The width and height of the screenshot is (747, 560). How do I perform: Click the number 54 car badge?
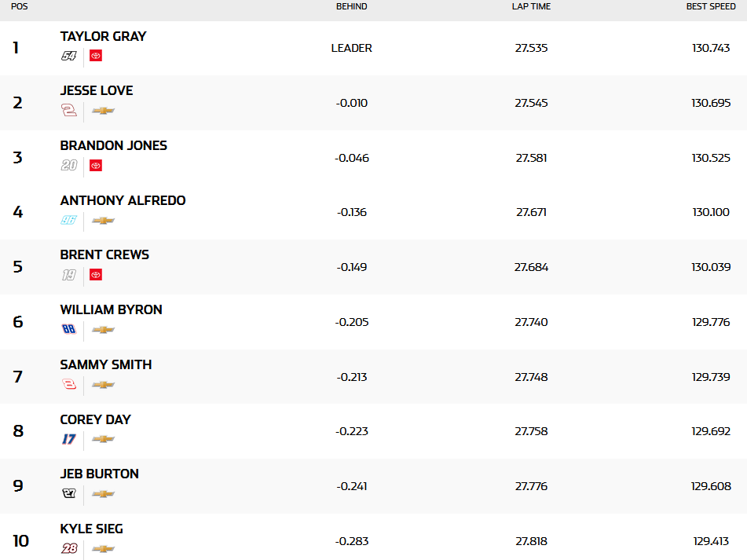tap(69, 56)
